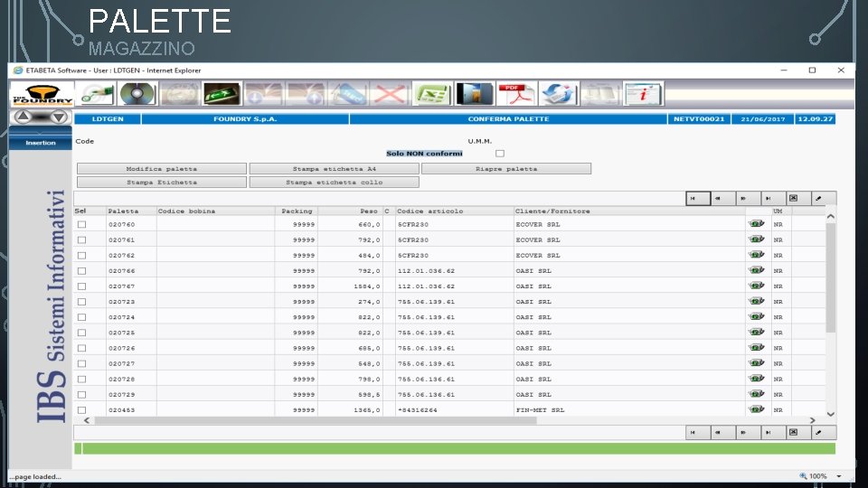Select checkbox for palette 020767
The image size is (868, 488).
tap(82, 286)
